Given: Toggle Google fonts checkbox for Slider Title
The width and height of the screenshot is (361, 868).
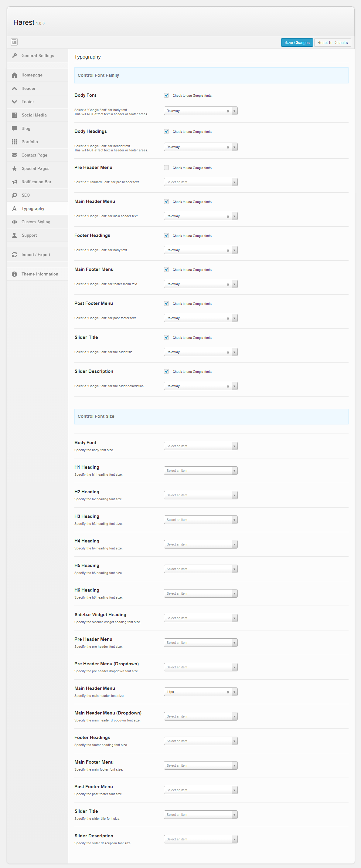Looking at the screenshot, I should [166, 338].
